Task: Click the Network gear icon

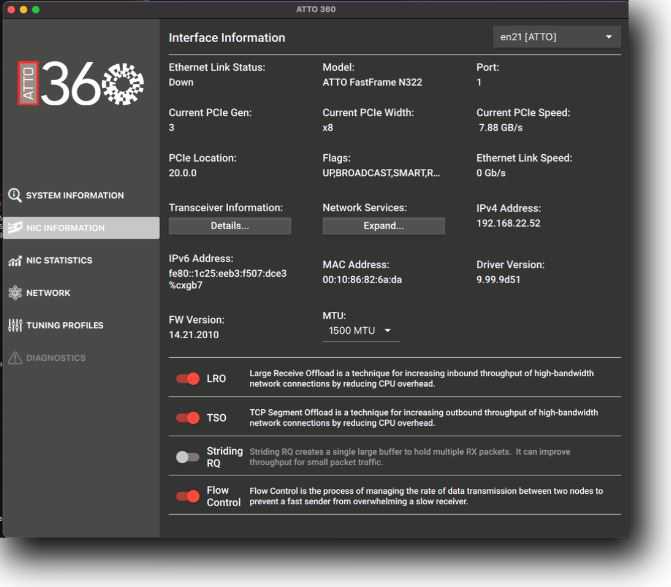Action: click(x=15, y=293)
